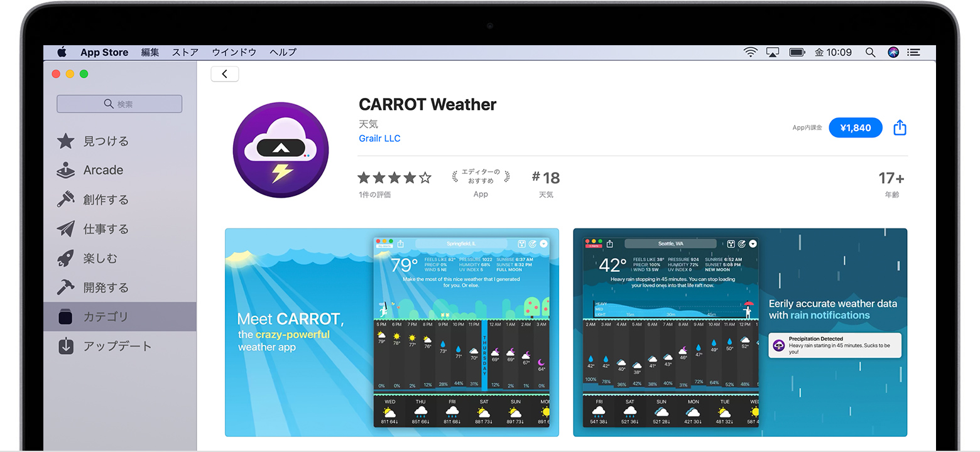980x452 pixels.
Task: Open Notification Center list icon
Action: [914, 53]
